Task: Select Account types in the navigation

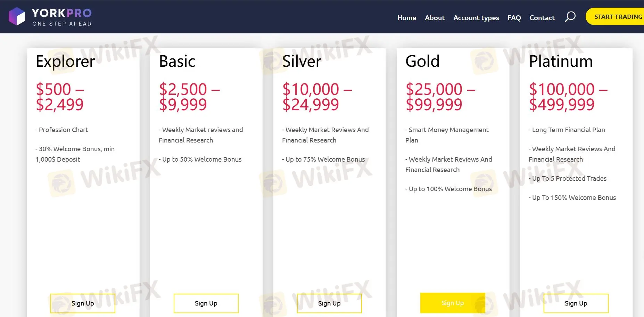Action: tap(476, 18)
